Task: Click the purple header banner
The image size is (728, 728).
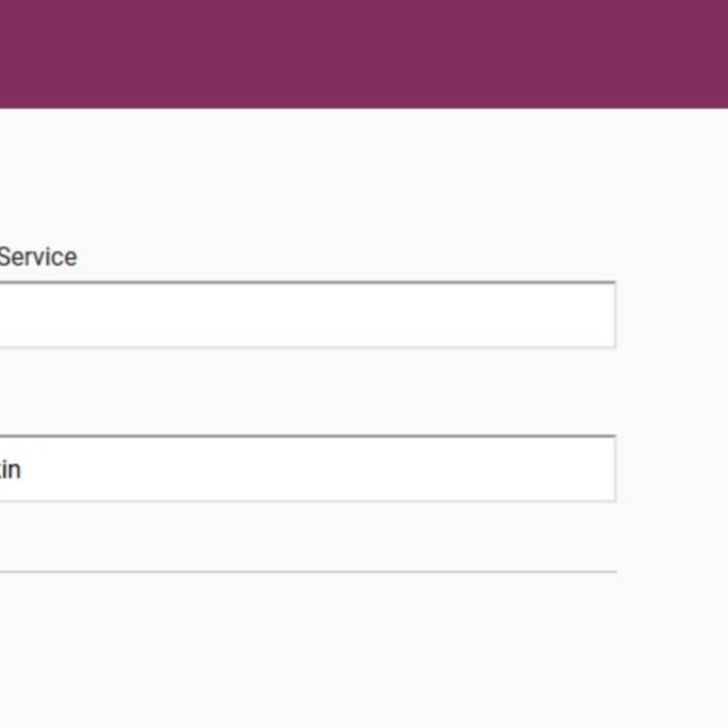Action: pos(364,54)
